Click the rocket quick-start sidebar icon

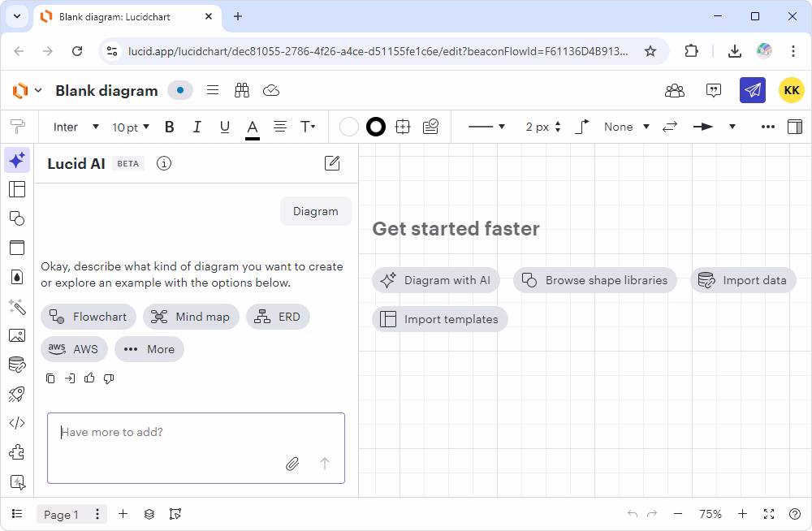pos(16,395)
